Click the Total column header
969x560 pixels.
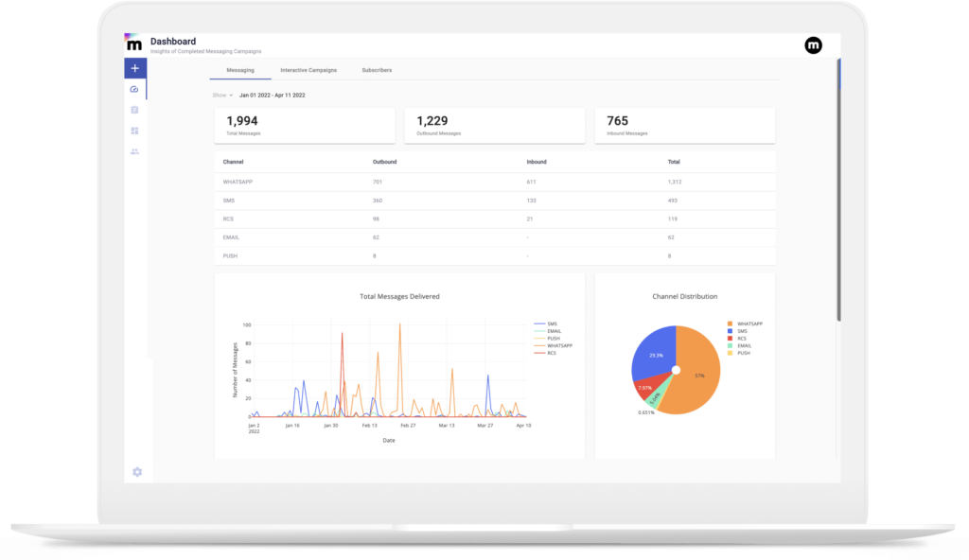(x=674, y=162)
